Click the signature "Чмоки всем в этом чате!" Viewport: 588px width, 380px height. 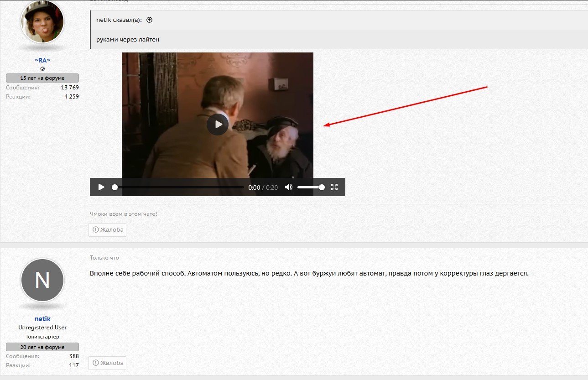(x=124, y=213)
